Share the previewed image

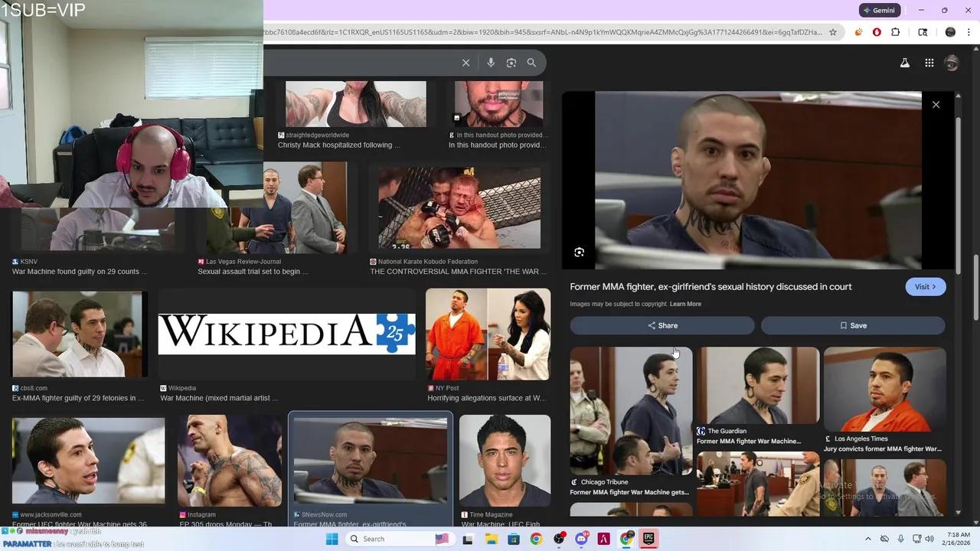click(x=662, y=325)
